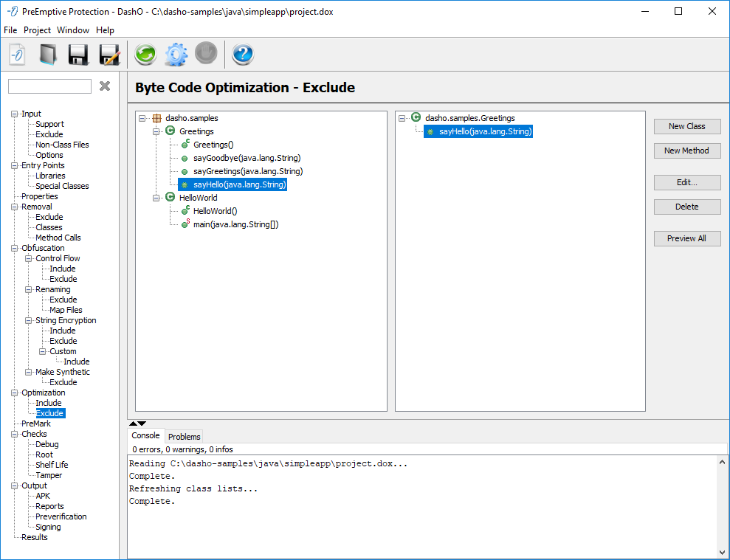Collapse the HelloWorld class node

coord(156,198)
